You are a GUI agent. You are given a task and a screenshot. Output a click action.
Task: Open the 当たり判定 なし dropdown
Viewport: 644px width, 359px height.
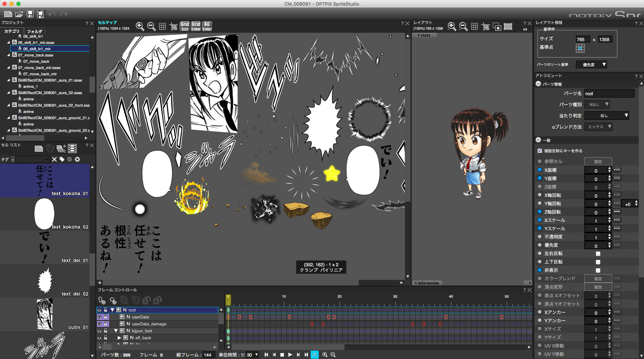pyautogui.click(x=607, y=115)
